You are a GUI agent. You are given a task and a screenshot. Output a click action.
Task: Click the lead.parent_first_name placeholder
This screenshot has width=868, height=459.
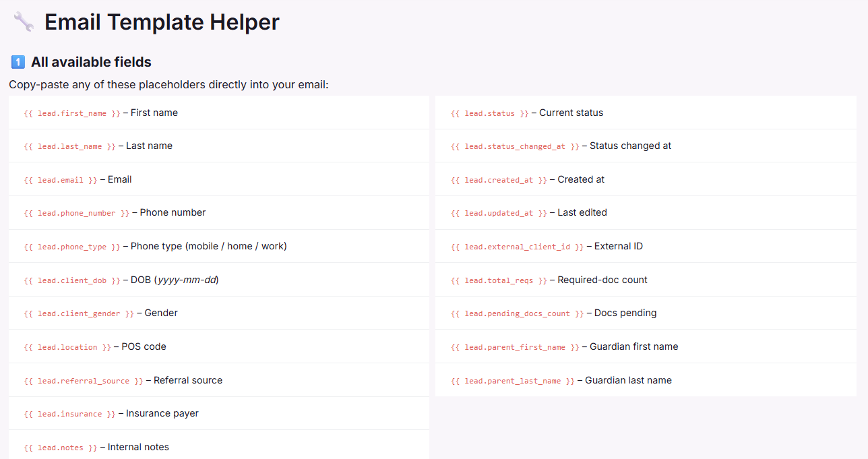[x=515, y=347]
